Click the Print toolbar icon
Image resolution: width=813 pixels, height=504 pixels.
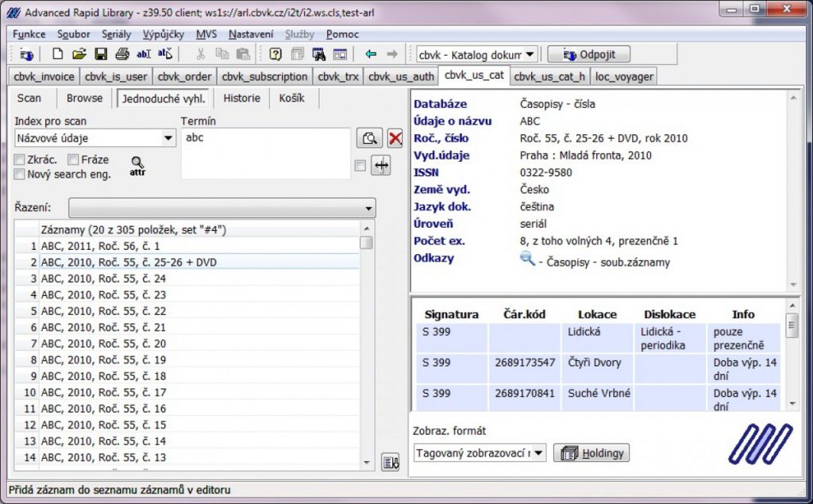122,54
